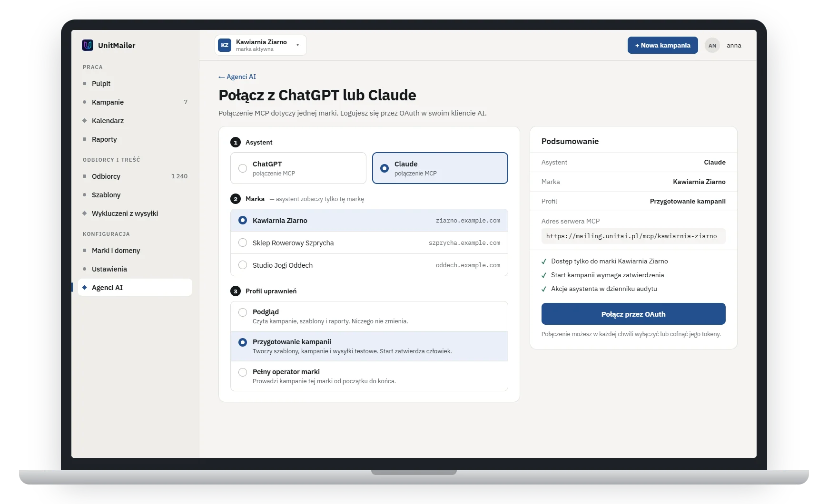Go to Odbiorcy in the sidebar
Image resolution: width=828 pixels, height=504 pixels.
pos(135,176)
